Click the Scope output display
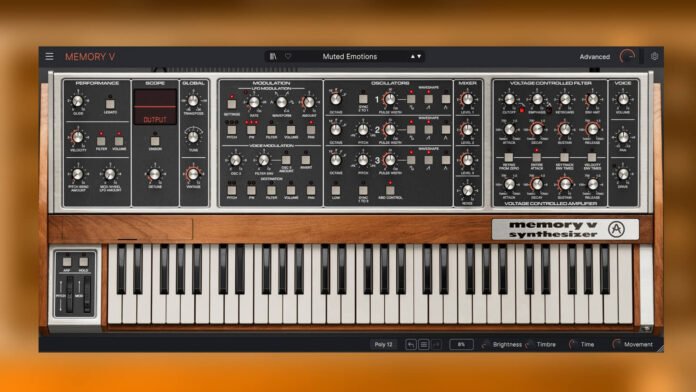 tap(155, 107)
